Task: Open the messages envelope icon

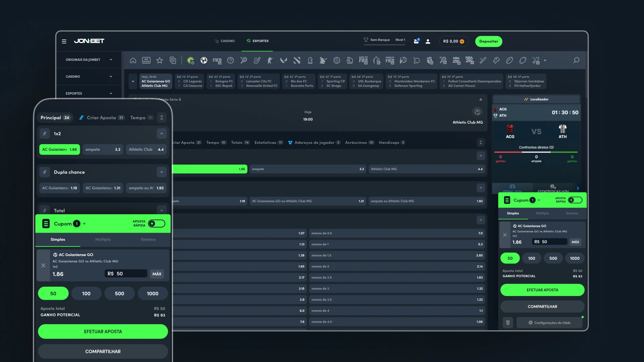Action: coord(416,41)
